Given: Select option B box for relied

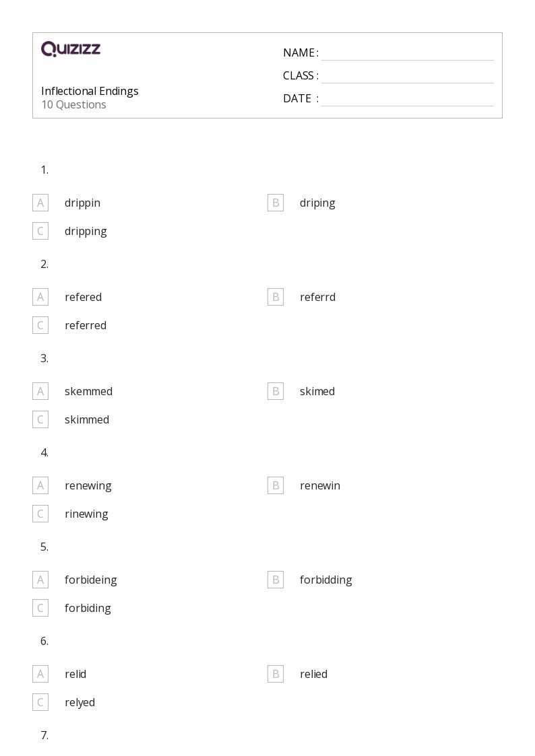Looking at the screenshot, I should click(276, 674).
